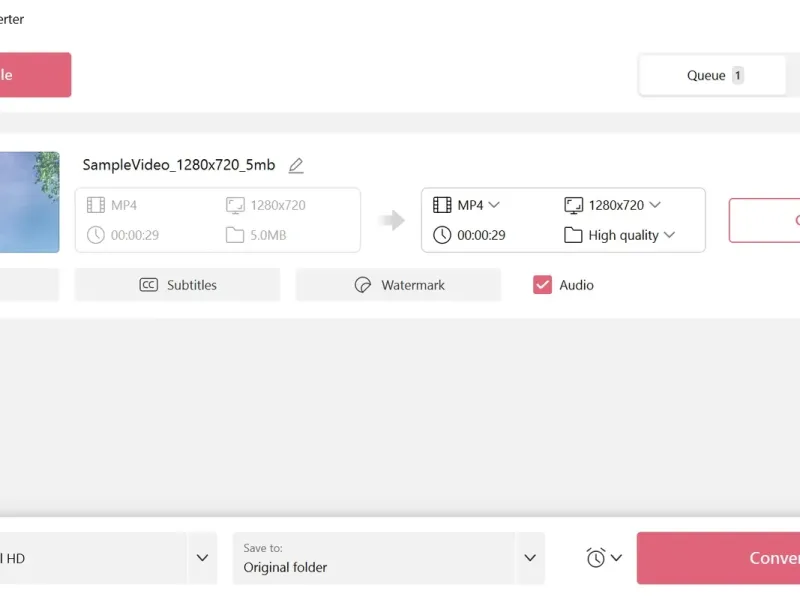Click the gray arrow between source and output
Viewport: 800px width, 600px height.
pos(391,220)
